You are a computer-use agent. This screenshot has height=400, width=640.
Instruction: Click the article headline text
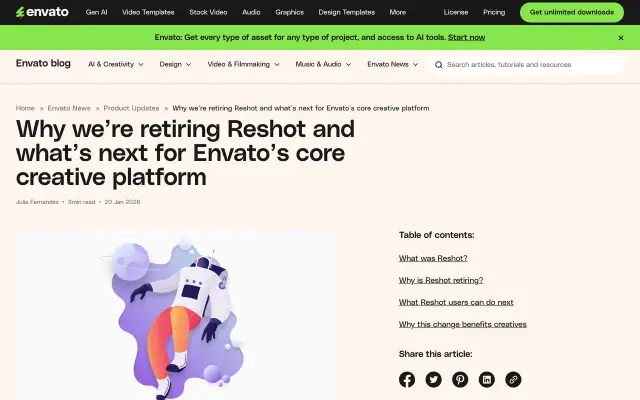(185, 153)
